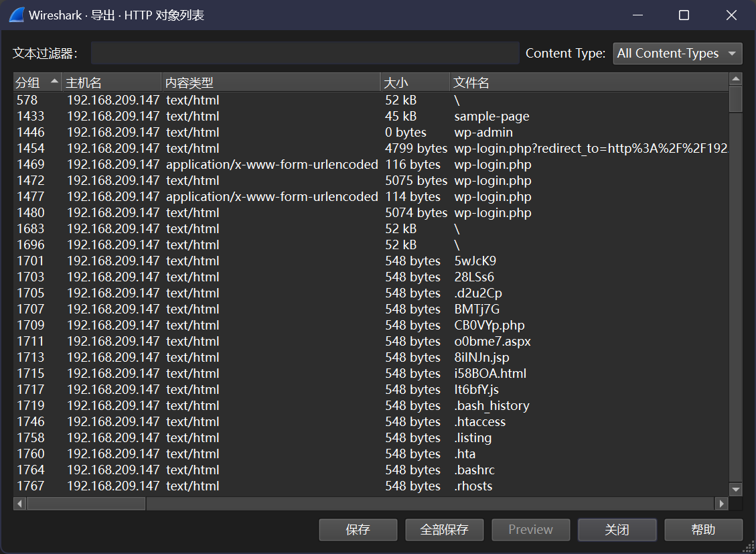Screen dimensions: 756x554
Task: Sort by the 大小 column header
Action: pyautogui.click(x=416, y=82)
